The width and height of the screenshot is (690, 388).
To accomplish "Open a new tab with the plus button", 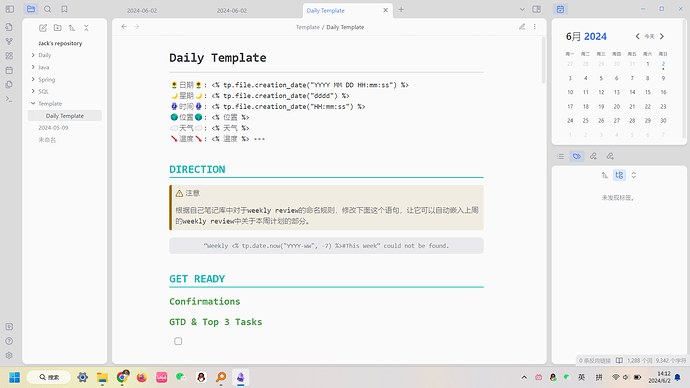I will (401, 10).
